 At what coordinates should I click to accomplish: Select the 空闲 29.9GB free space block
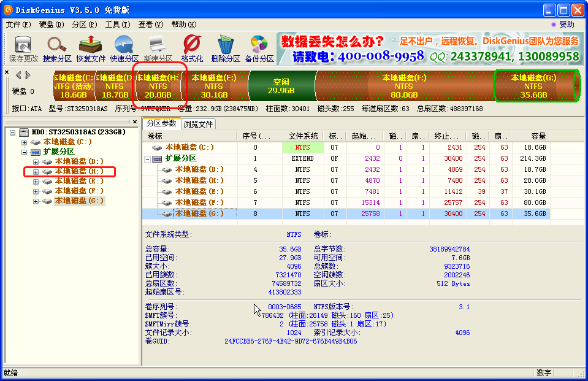tap(281, 86)
